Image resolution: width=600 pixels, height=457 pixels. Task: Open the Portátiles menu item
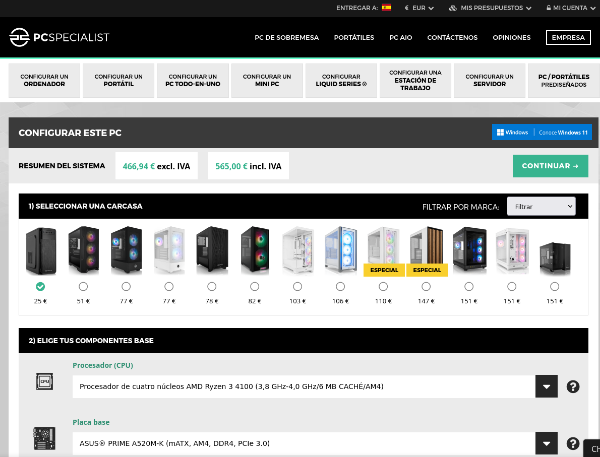pos(353,38)
